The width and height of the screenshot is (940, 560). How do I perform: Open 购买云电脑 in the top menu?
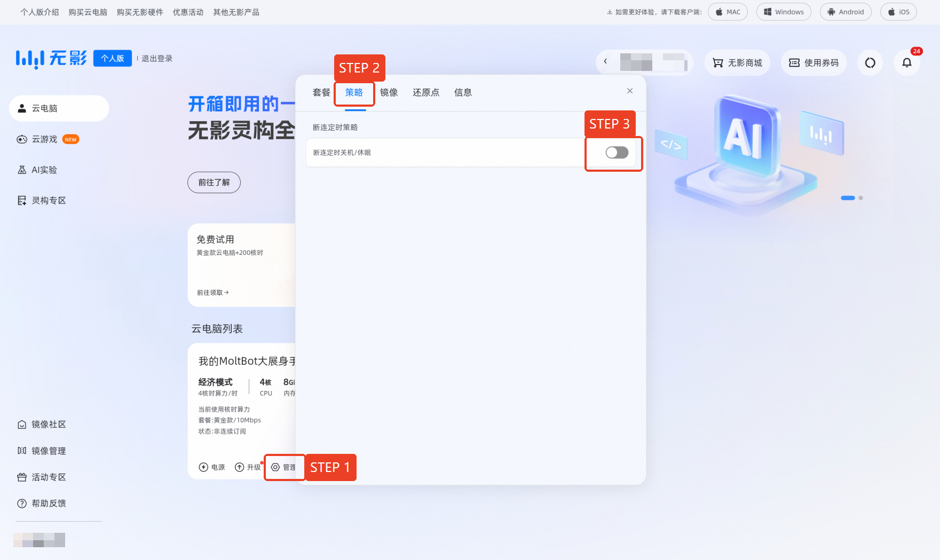[88, 12]
